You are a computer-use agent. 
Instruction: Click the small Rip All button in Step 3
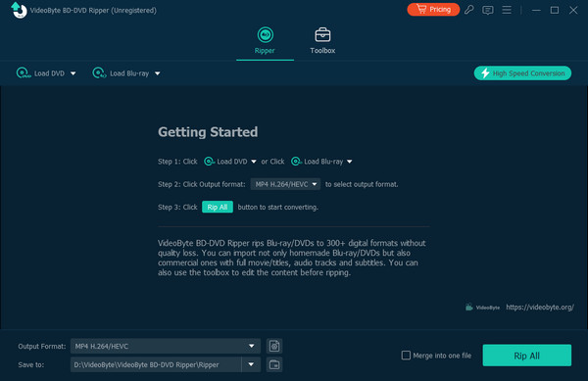218,207
